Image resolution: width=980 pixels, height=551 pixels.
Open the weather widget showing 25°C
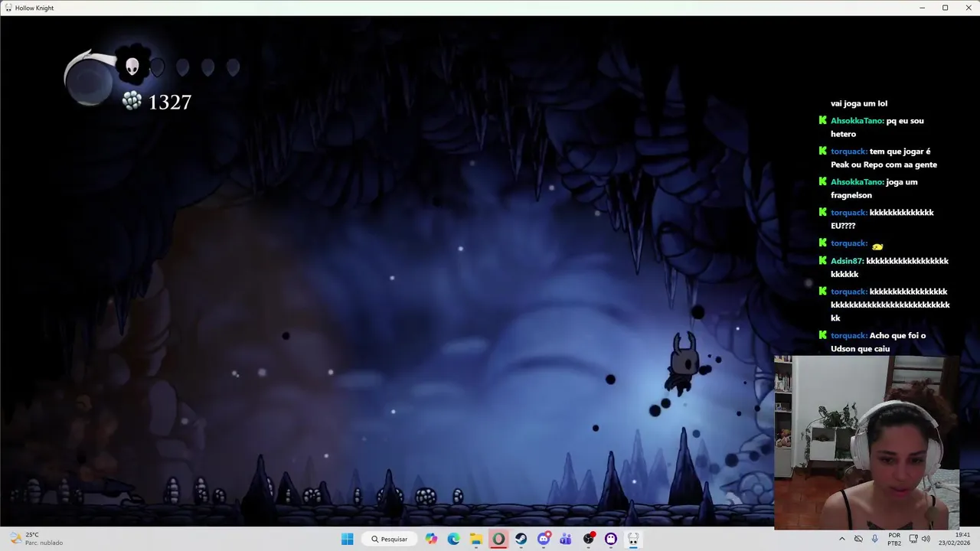pos(36,539)
